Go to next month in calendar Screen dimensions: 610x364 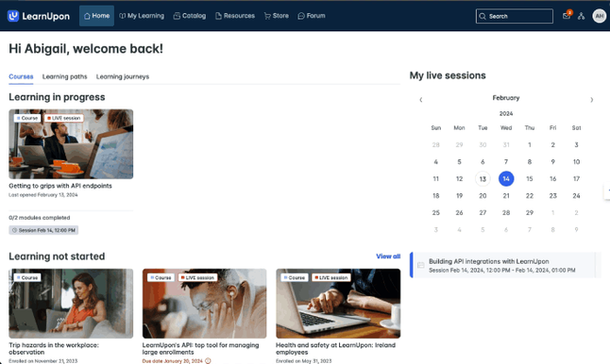(x=592, y=100)
